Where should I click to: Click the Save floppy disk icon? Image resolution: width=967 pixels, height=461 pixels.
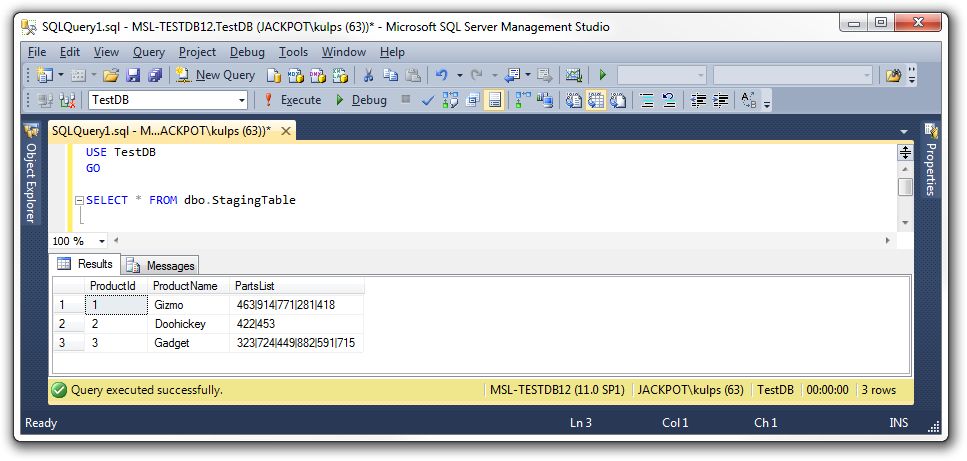coord(133,75)
